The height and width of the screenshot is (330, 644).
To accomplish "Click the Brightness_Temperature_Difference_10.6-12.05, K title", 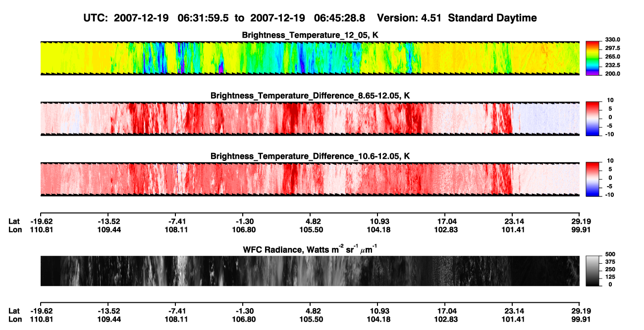I will click(x=310, y=156).
